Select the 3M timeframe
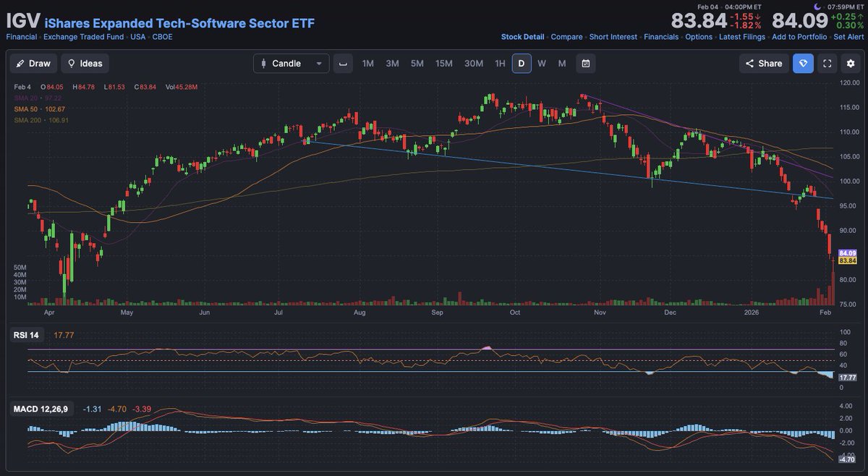The width and height of the screenshot is (868, 476). 392,63
